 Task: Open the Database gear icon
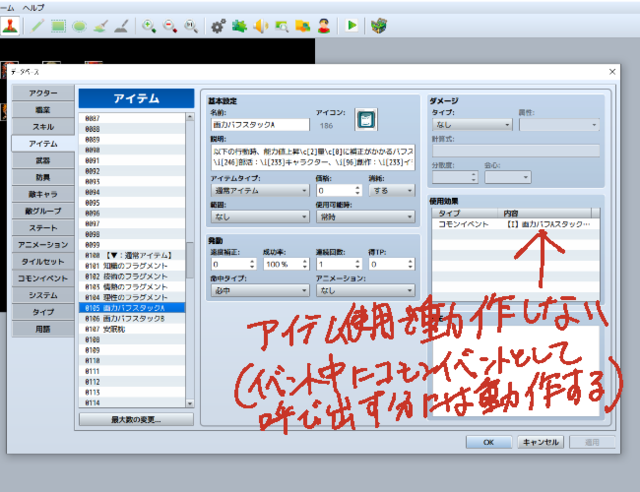pos(218,26)
